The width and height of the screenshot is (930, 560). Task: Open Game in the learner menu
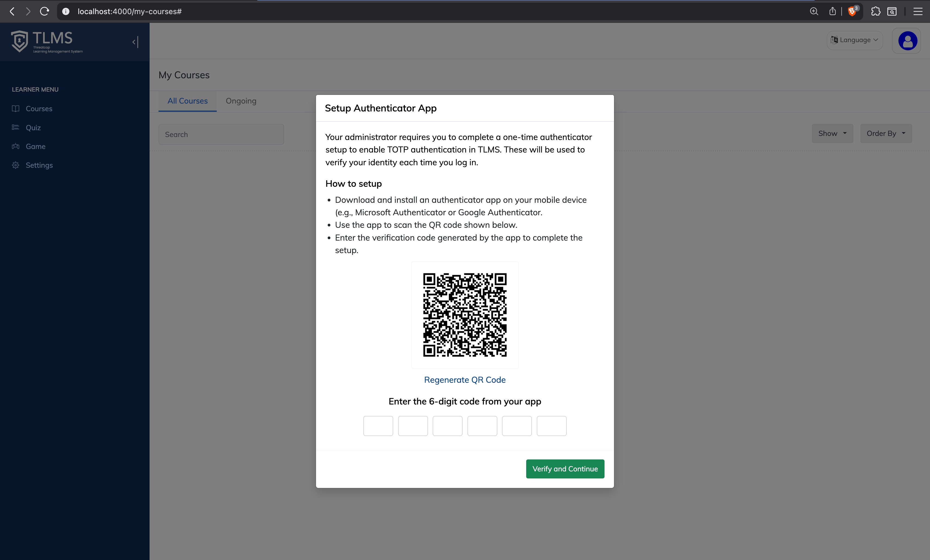[x=35, y=147]
